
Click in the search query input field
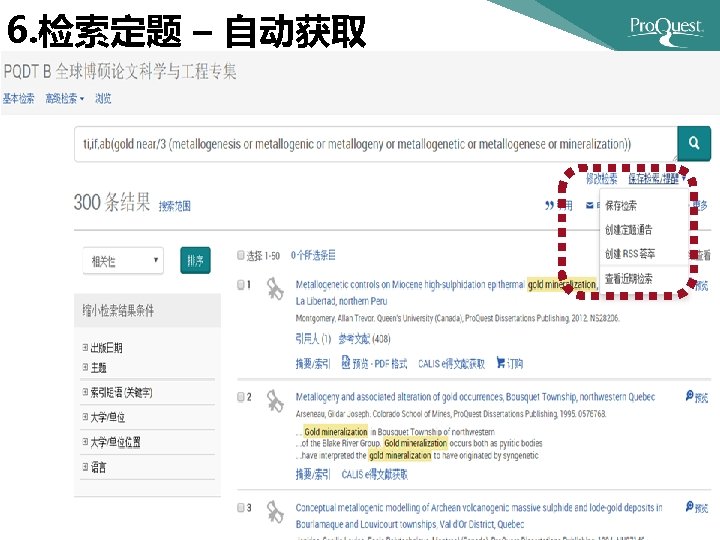[x=376, y=144]
